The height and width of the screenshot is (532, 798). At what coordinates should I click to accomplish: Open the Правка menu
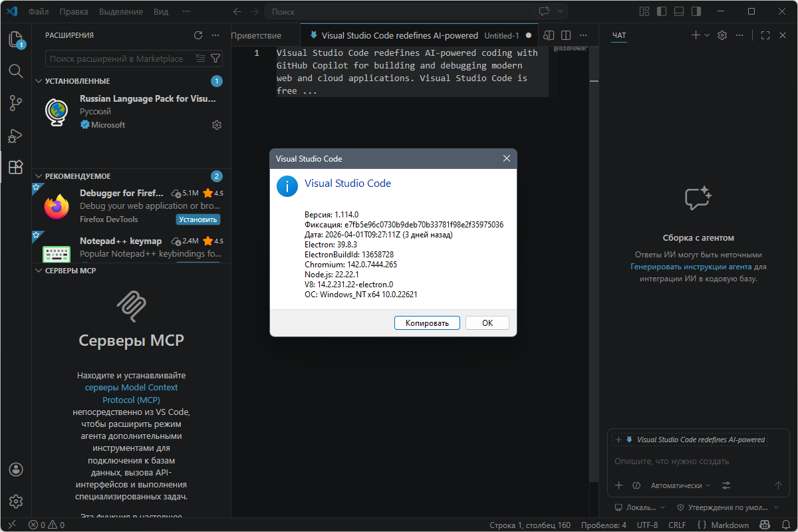pos(74,11)
